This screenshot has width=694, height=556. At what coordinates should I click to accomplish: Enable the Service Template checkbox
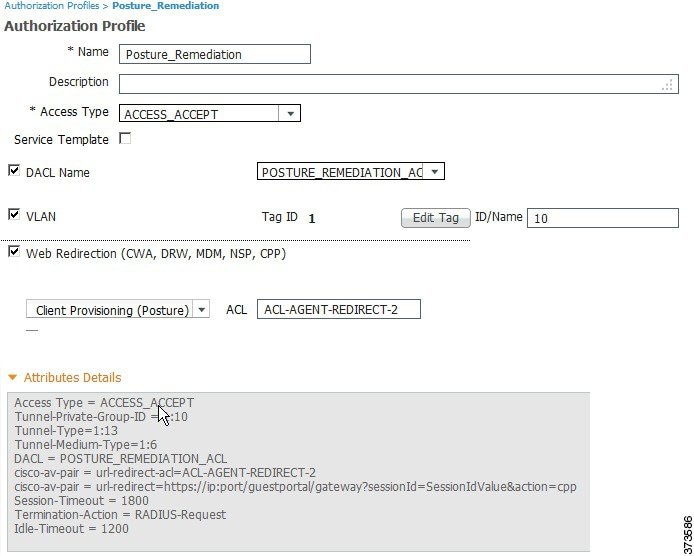tap(125, 139)
